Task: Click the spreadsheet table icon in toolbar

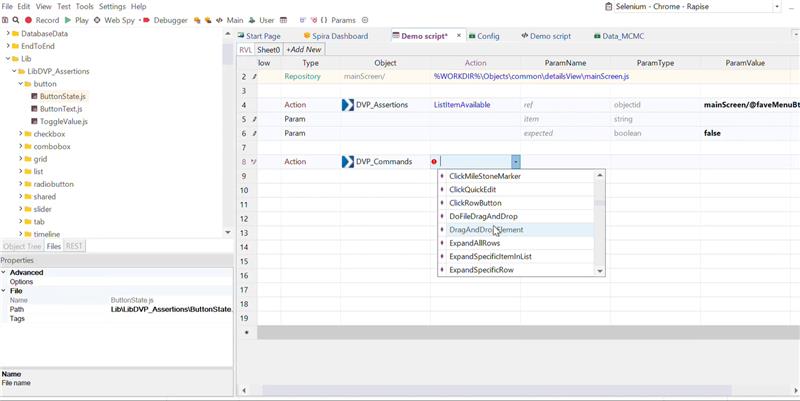Action: (x=284, y=20)
